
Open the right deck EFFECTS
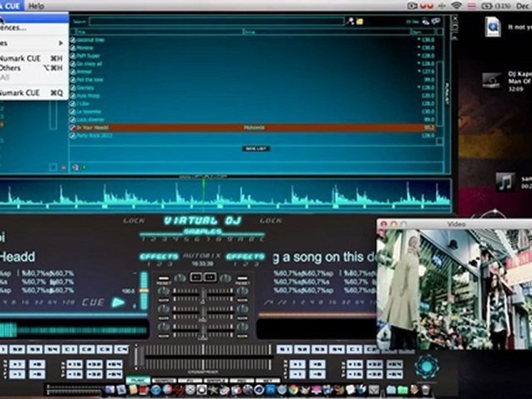pos(245,257)
